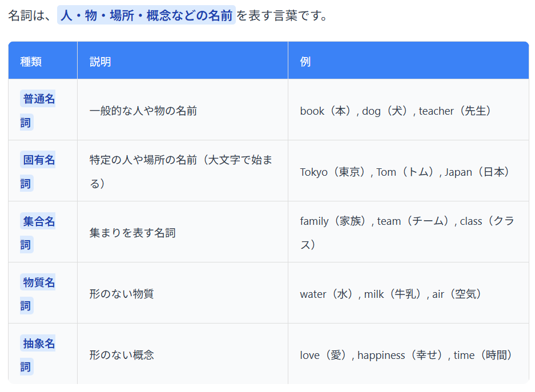Click the 集合名詞 highlighted label

[x=39, y=221]
